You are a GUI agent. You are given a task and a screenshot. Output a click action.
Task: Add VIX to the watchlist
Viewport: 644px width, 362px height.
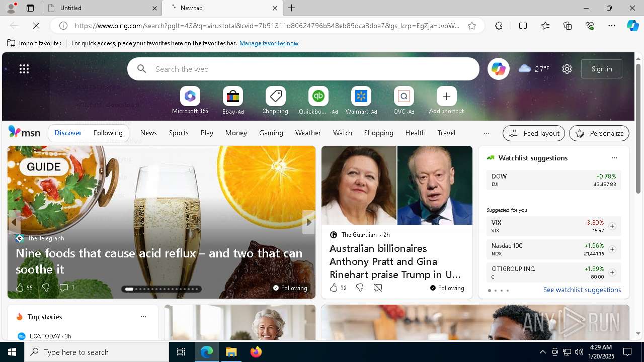612,226
